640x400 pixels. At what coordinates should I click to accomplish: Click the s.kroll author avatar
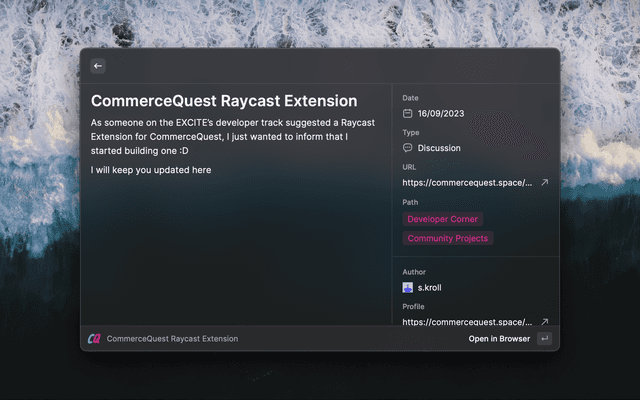[x=408, y=287]
